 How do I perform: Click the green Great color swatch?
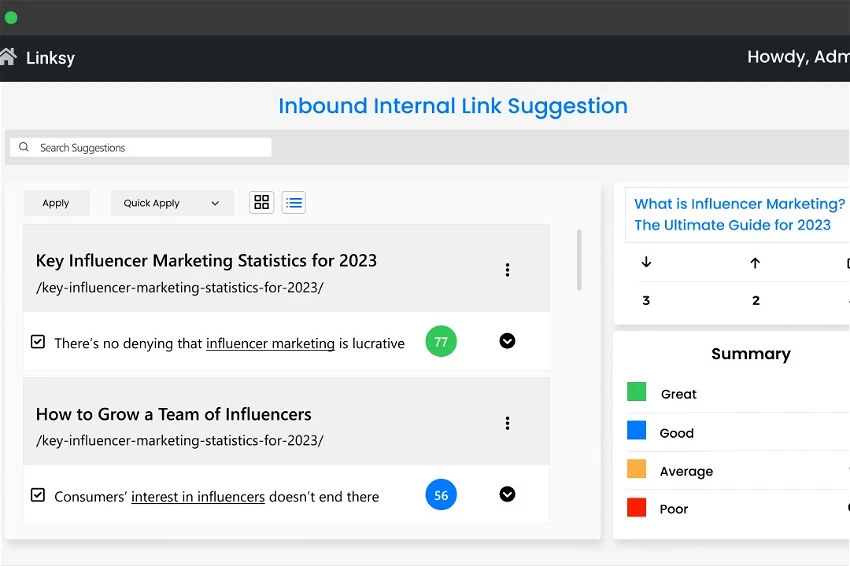(636, 392)
